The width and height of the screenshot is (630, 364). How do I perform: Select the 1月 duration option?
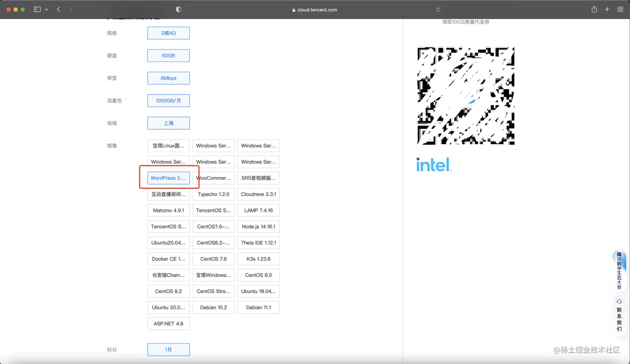pos(168,349)
